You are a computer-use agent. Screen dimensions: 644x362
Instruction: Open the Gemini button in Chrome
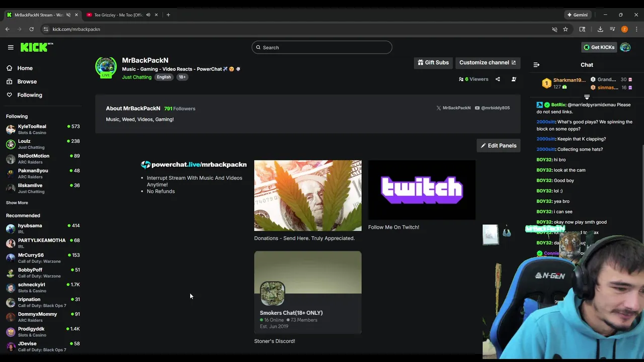(577, 15)
